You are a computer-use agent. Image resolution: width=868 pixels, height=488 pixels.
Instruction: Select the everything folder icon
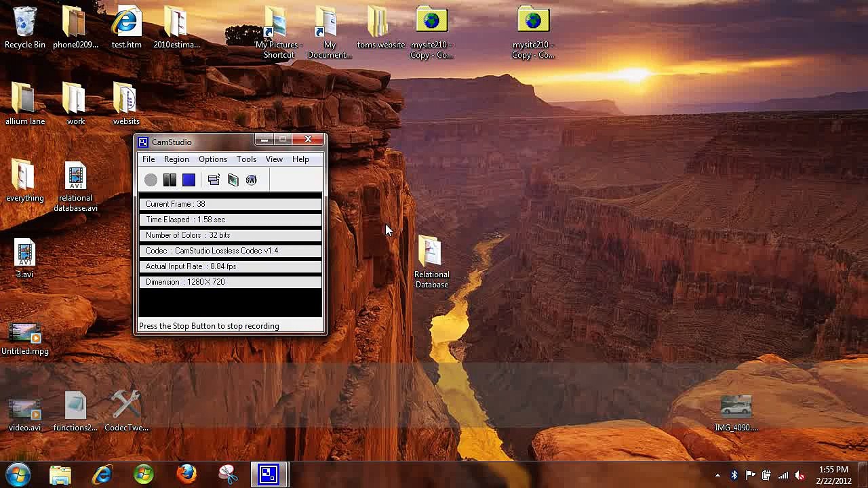pyautogui.click(x=25, y=181)
